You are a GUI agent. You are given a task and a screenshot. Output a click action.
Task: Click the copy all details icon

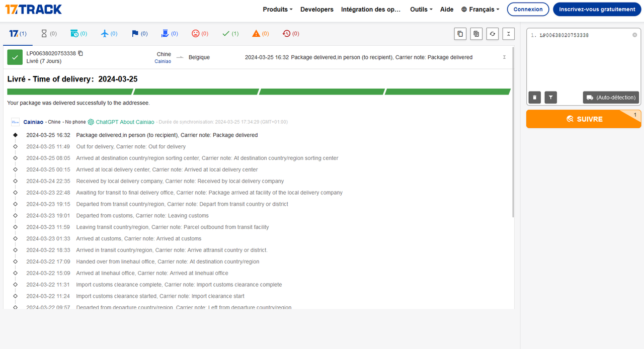pyautogui.click(x=476, y=34)
